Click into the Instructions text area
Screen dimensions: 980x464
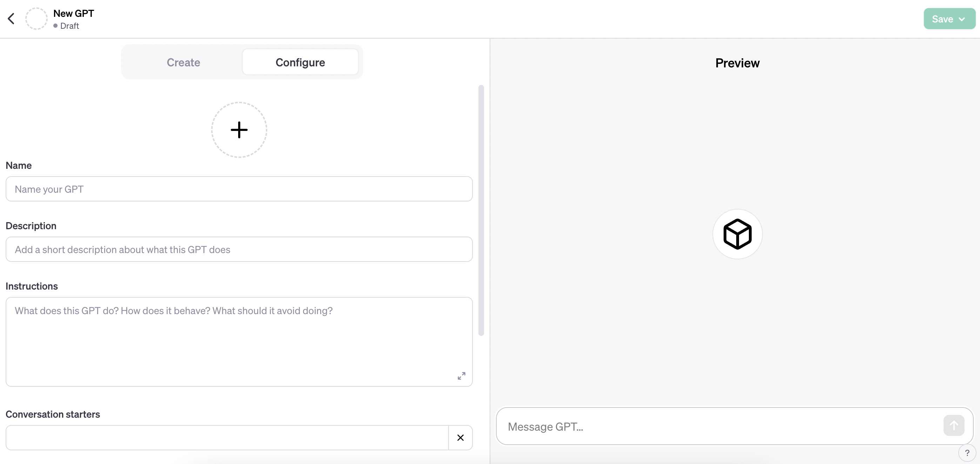pos(239,342)
